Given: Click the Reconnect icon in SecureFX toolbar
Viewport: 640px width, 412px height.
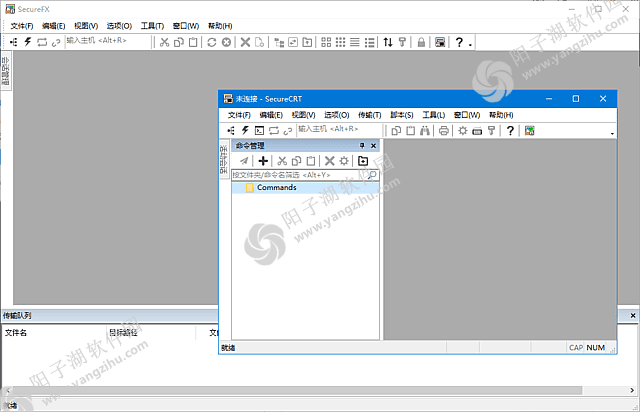Looking at the screenshot, I should [42, 42].
